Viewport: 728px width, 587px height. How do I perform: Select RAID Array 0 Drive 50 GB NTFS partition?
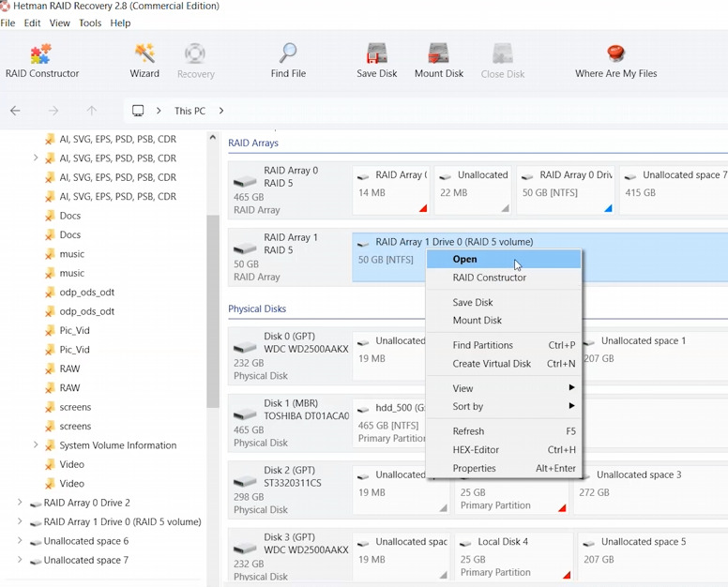[x=566, y=190]
